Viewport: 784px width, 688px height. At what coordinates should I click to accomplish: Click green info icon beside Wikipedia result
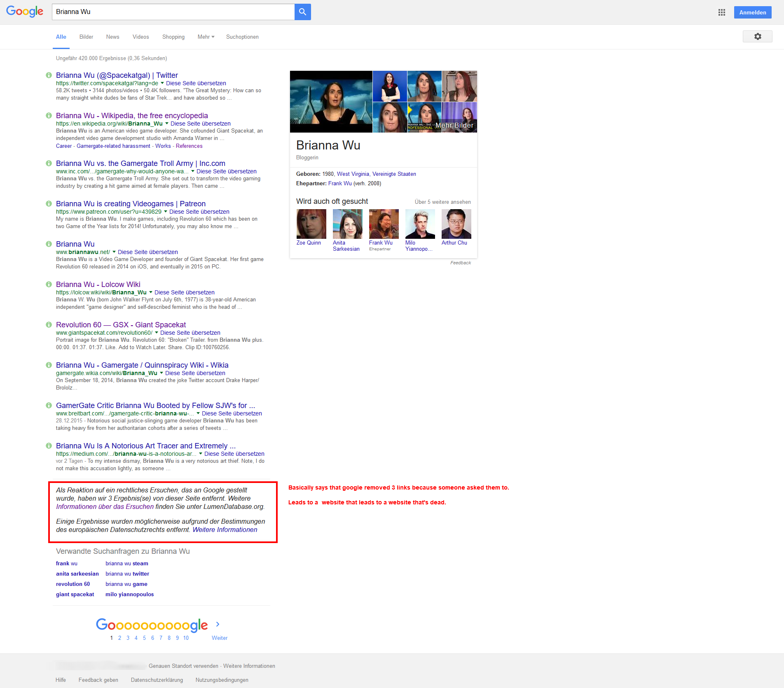49,116
